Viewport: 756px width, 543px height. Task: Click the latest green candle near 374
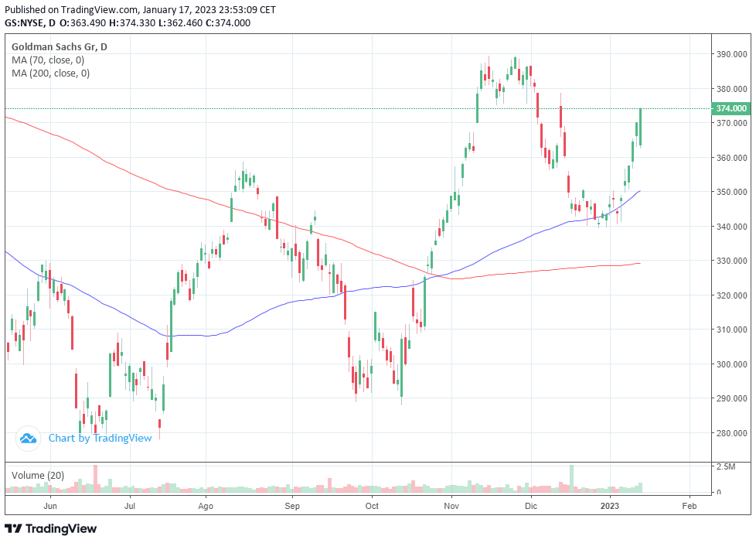pyautogui.click(x=640, y=127)
